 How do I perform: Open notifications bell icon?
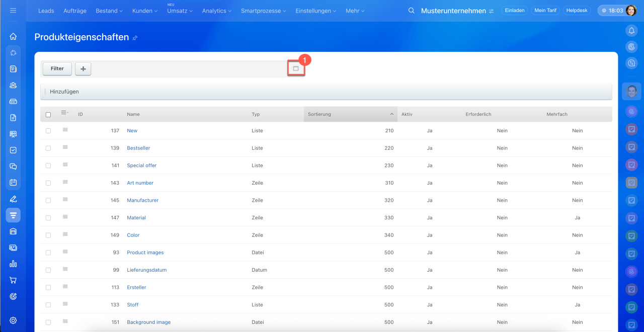click(631, 31)
